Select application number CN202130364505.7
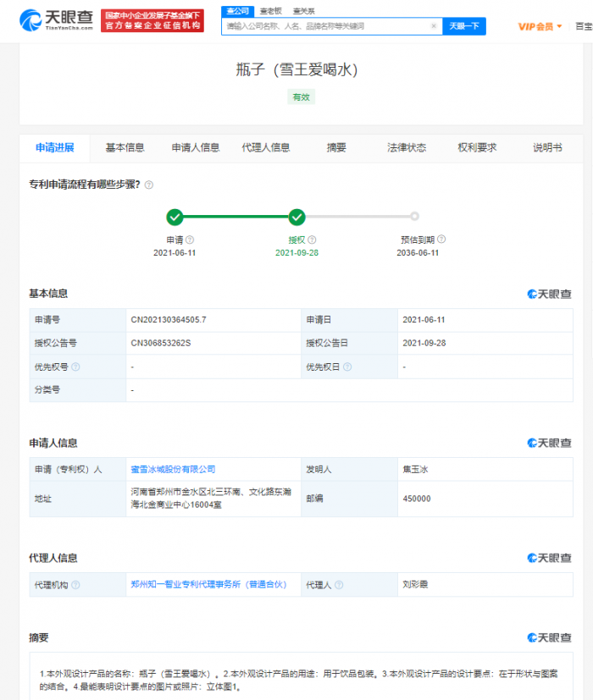The width and height of the screenshot is (593, 700). [169, 320]
